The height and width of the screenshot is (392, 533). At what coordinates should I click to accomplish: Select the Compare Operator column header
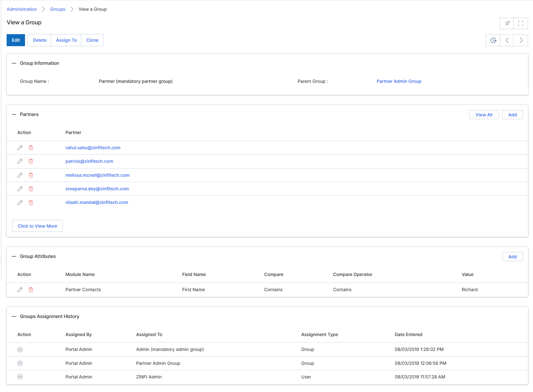[x=353, y=274]
